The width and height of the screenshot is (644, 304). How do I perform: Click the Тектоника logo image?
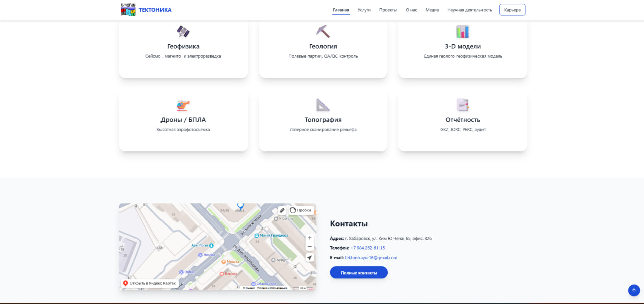(x=128, y=10)
